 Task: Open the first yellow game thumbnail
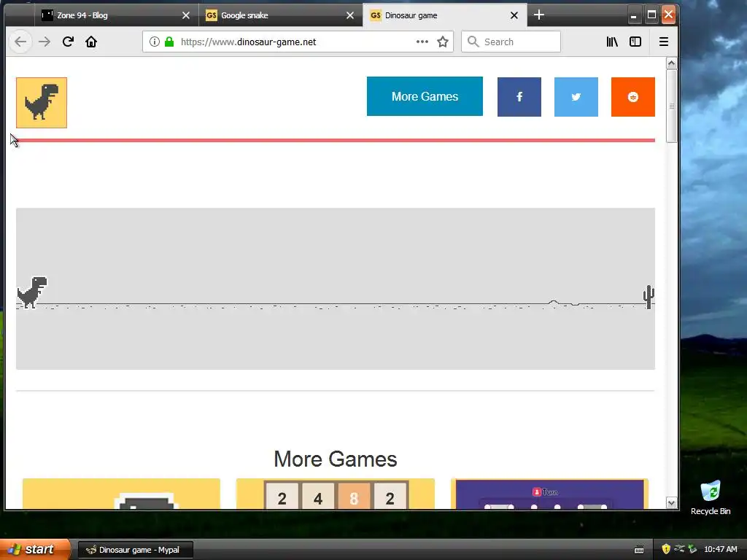pos(122,494)
